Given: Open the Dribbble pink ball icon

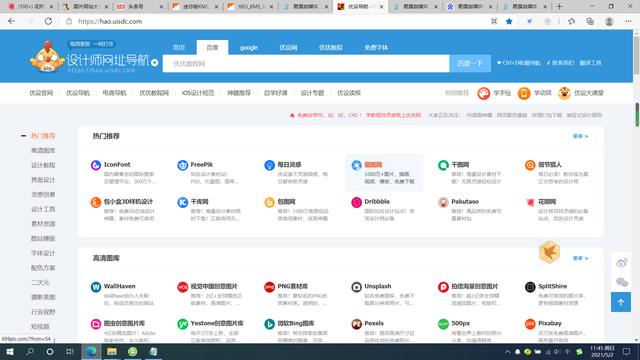Looking at the screenshot, I should click(x=356, y=202).
